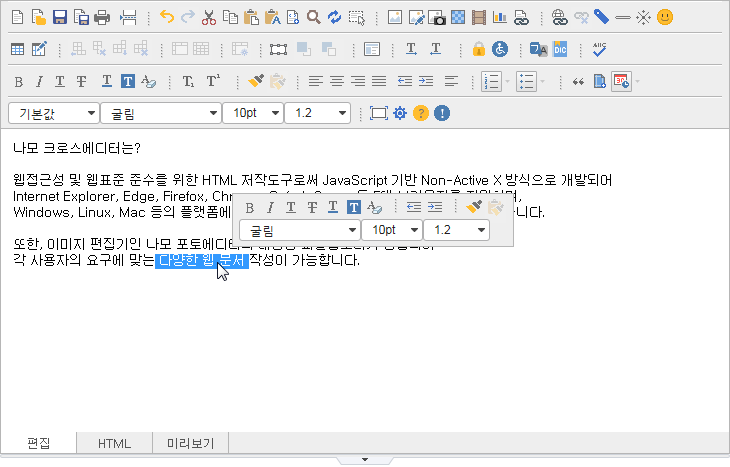Click the Select All dotted box icon
Viewport: 730px width, 467px height.
coord(357,18)
